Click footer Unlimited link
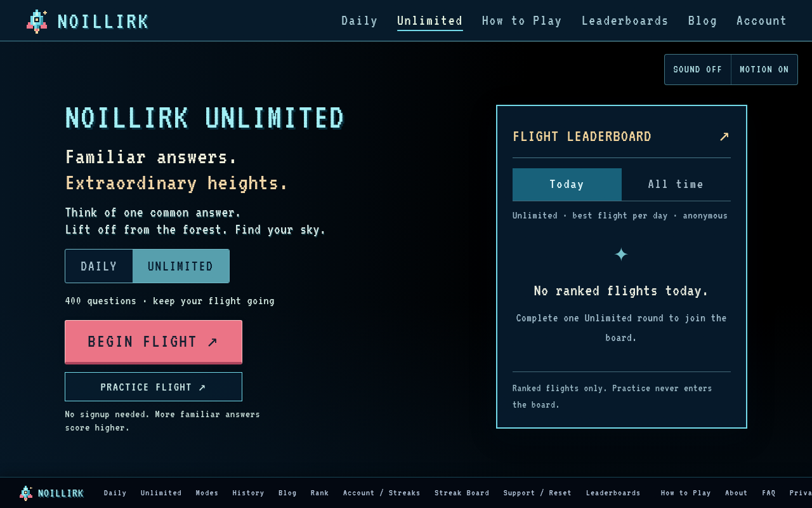 [x=161, y=493]
